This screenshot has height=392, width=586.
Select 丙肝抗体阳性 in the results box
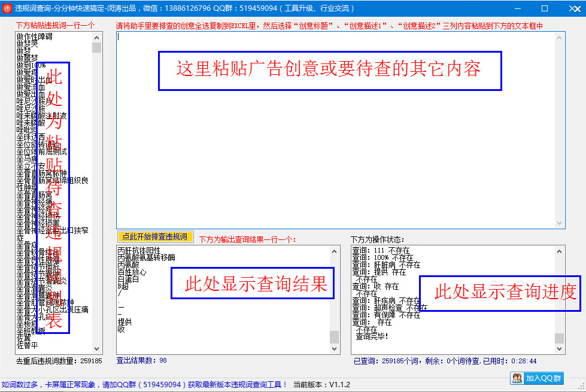click(139, 250)
